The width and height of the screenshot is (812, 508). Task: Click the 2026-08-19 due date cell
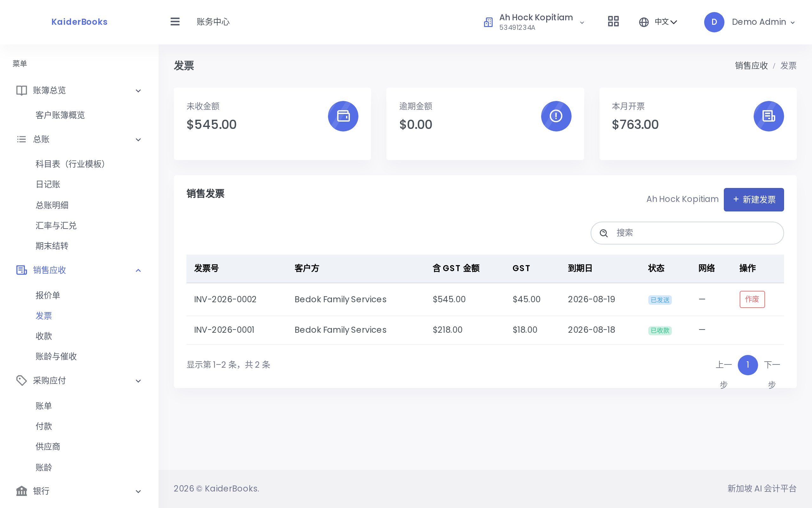click(591, 299)
